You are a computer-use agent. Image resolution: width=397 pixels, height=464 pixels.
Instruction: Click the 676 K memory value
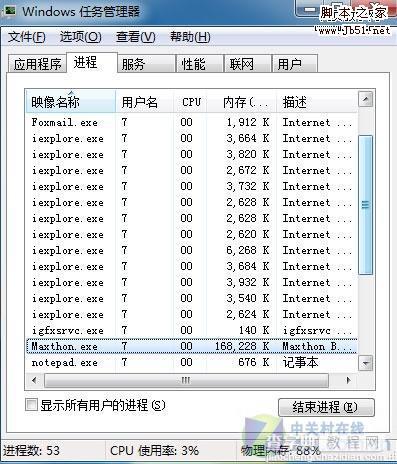coord(254,362)
